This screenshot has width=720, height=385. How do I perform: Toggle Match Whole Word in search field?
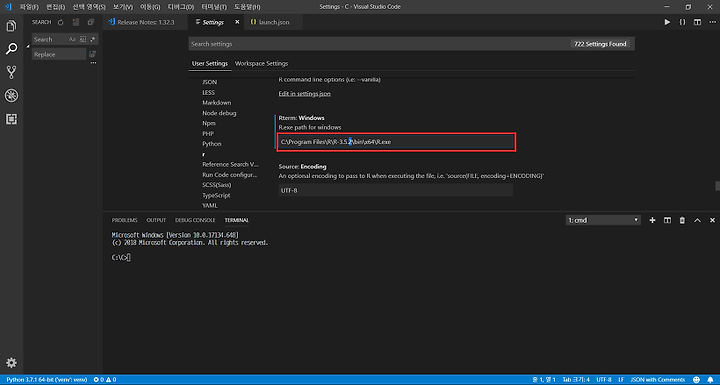pyautogui.click(x=83, y=40)
